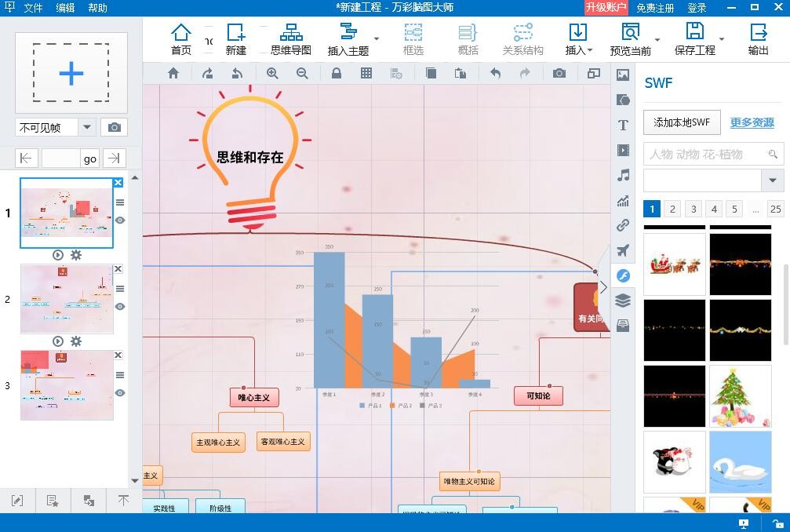
Task: Select the Christmas tree SWF thumbnail
Action: point(740,396)
